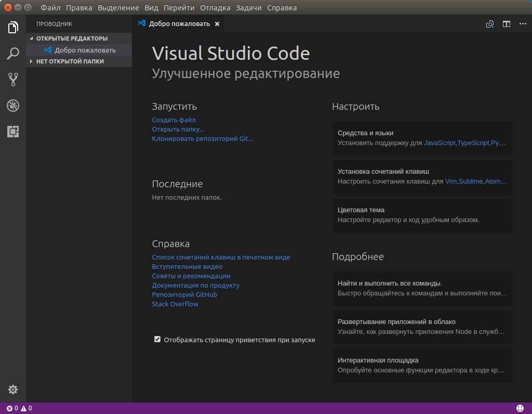Click the Создать файл link
532x414 pixels.
pyautogui.click(x=174, y=120)
